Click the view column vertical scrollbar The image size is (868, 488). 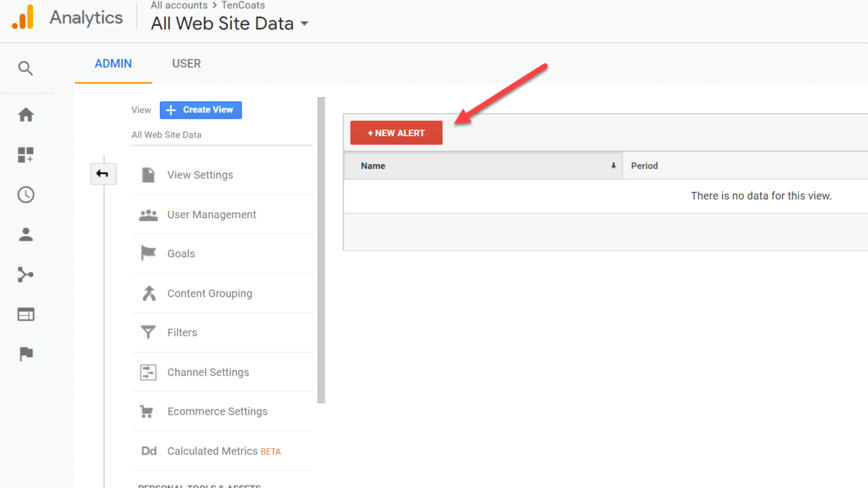pyautogui.click(x=321, y=251)
